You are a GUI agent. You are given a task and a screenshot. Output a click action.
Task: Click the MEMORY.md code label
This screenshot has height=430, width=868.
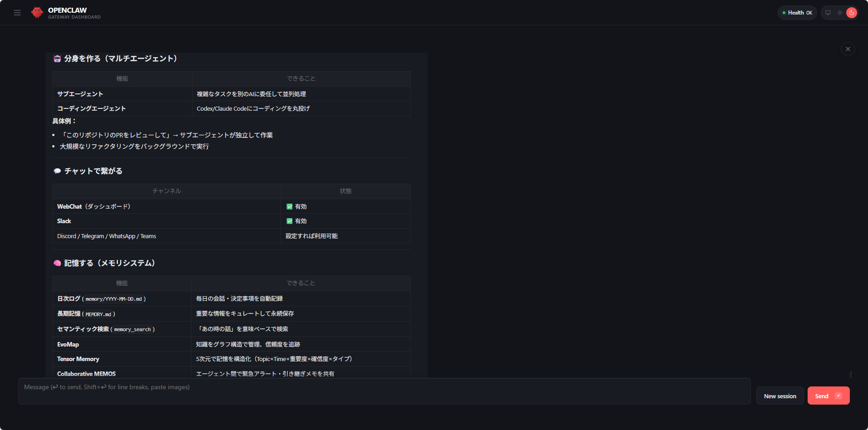(99, 314)
